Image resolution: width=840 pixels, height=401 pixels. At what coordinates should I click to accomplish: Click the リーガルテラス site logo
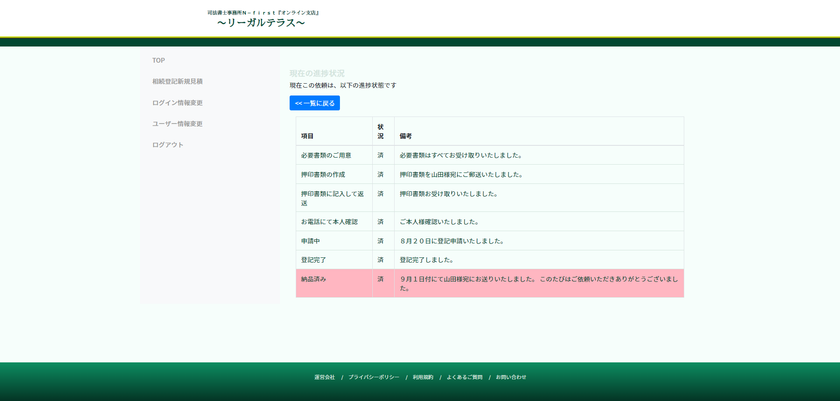262,19
